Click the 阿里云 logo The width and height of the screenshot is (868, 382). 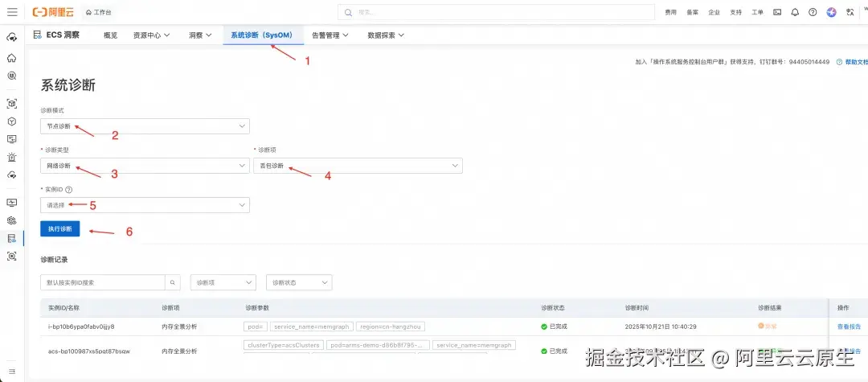pyautogui.click(x=52, y=11)
